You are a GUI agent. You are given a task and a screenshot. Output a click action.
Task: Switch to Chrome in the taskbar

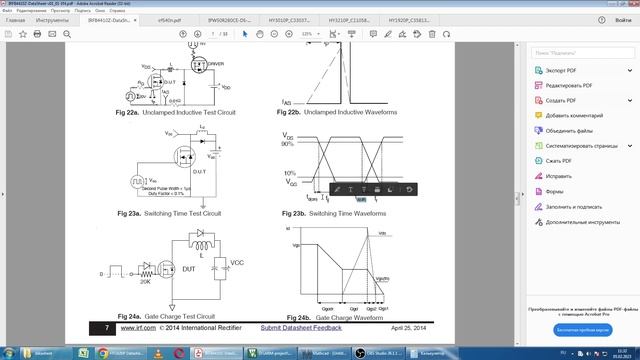point(120,353)
